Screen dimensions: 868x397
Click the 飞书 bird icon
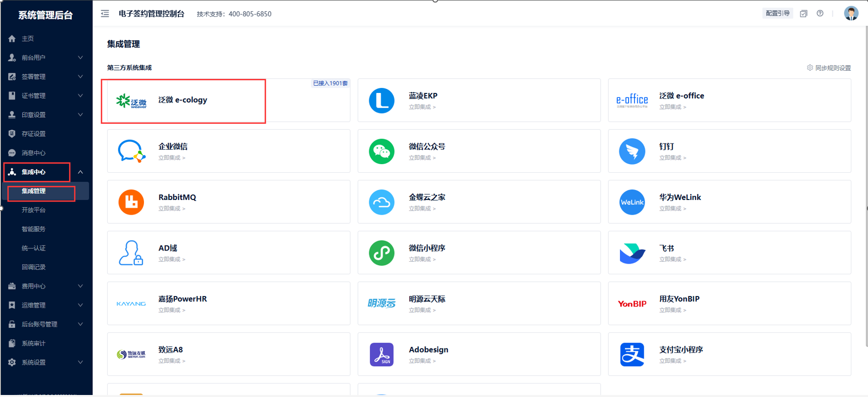[632, 253]
